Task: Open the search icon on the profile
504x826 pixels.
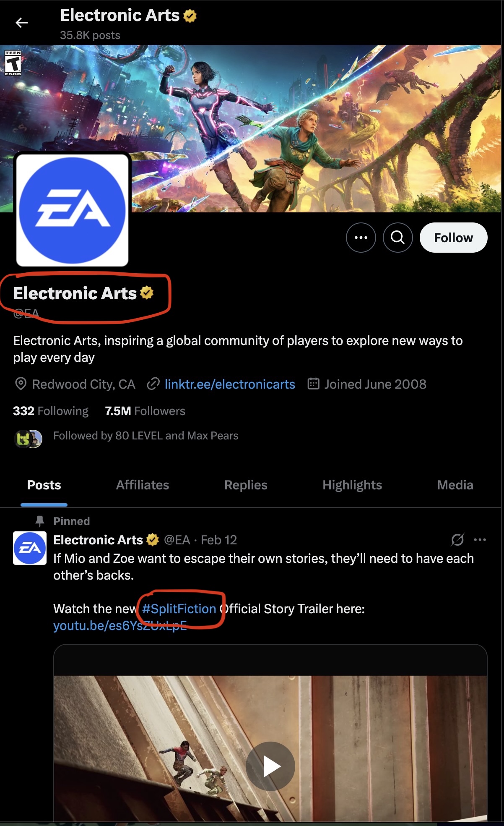Action: (x=397, y=237)
